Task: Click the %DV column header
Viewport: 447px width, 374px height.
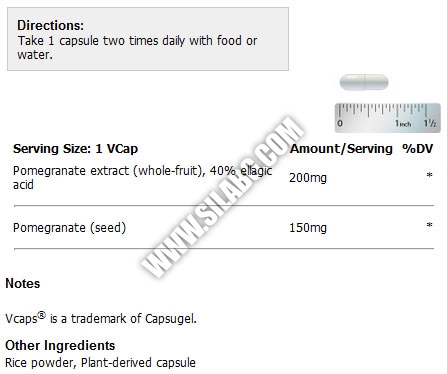Action: [x=418, y=149]
